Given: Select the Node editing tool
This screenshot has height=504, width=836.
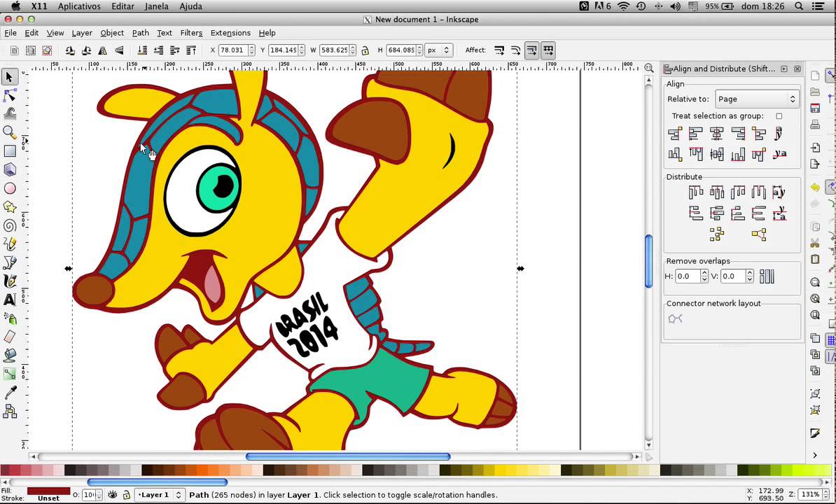Looking at the screenshot, I should click(x=10, y=95).
